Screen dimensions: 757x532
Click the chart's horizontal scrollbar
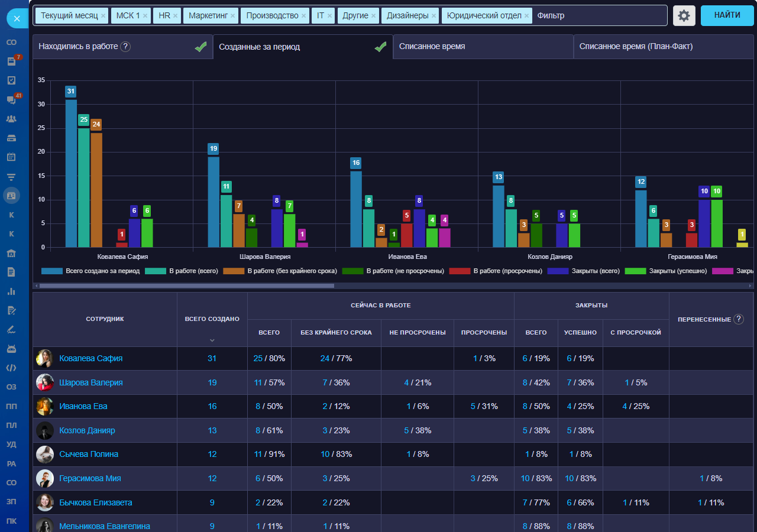186,286
